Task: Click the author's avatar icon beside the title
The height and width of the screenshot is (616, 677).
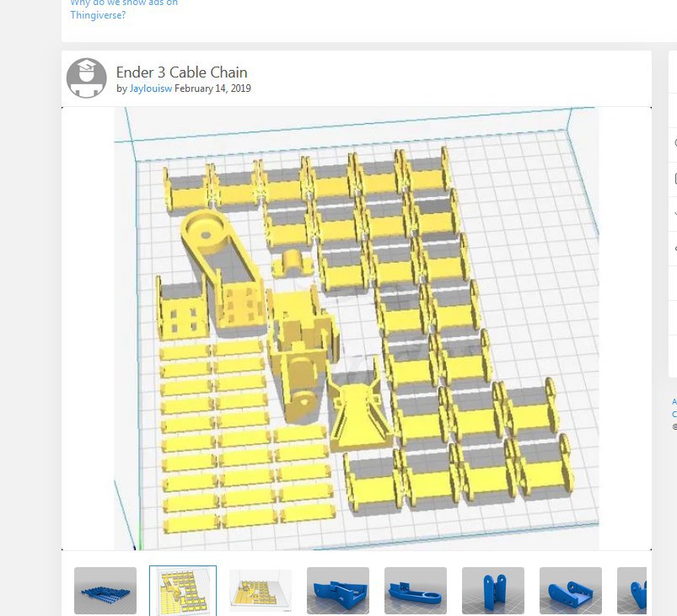Action: [x=86, y=78]
